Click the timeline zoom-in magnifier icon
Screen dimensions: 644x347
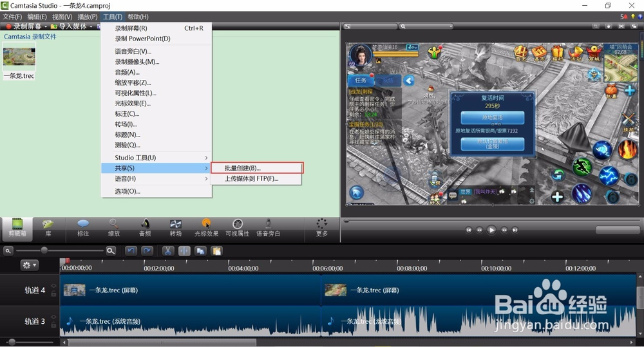coord(111,250)
